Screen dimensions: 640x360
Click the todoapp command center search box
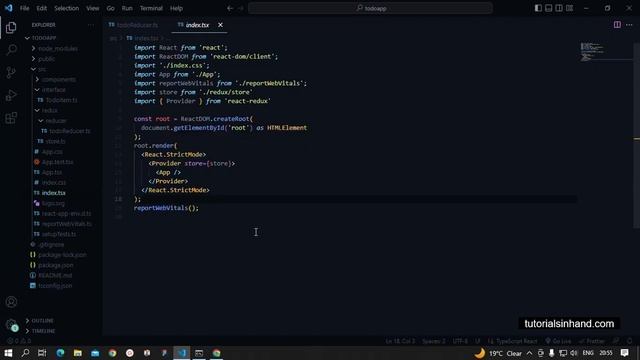tap(370, 8)
